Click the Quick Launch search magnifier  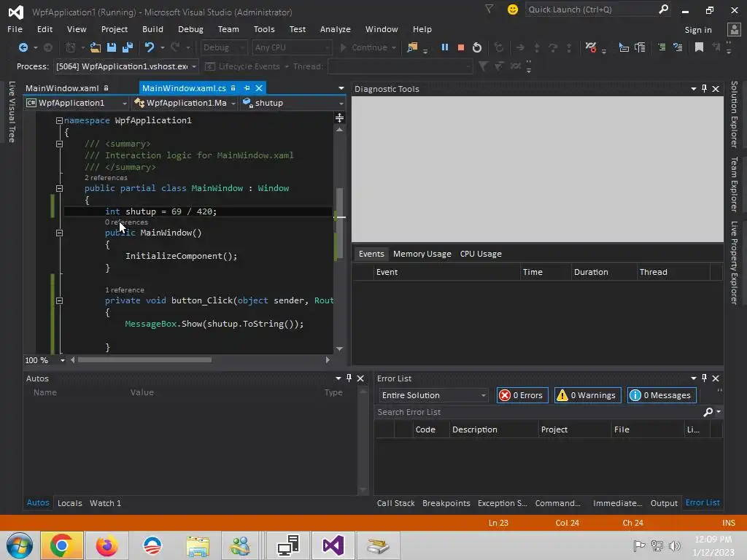663,9
